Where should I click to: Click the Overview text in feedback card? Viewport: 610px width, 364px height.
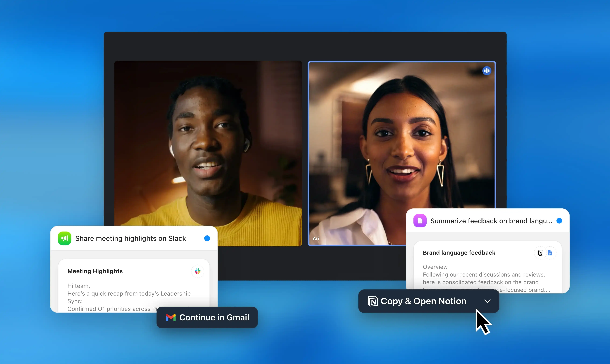[x=435, y=267]
